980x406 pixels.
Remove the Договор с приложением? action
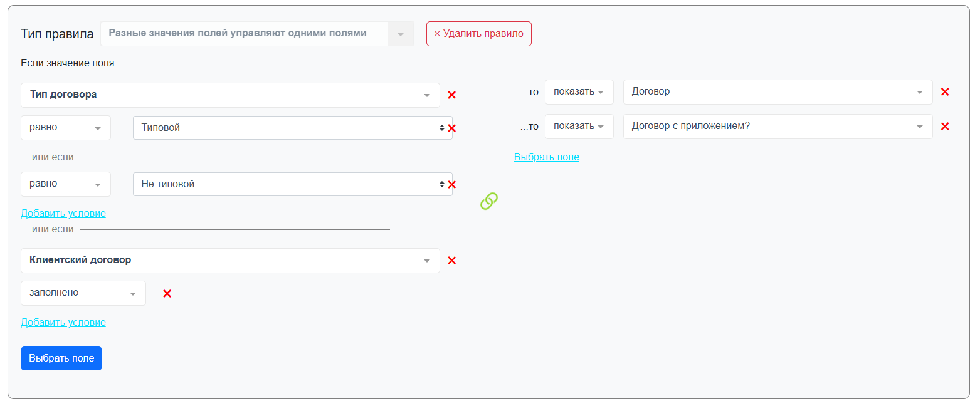945,127
